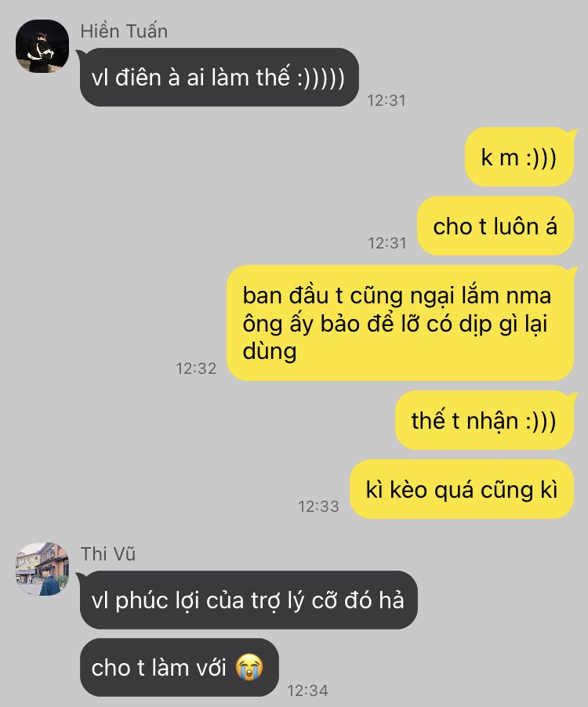588x707 pixels.
Task: Click the 12:33 timestamp
Action: (318, 507)
